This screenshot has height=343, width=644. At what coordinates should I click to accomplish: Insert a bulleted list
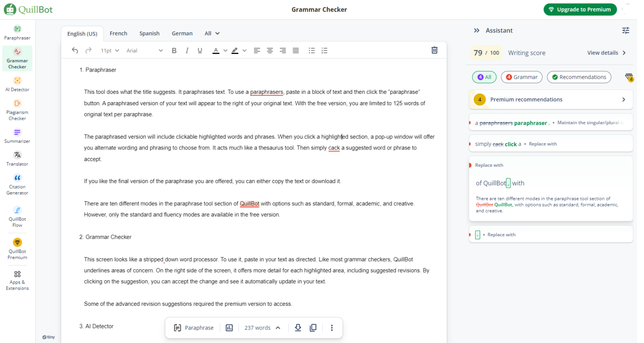(x=312, y=51)
